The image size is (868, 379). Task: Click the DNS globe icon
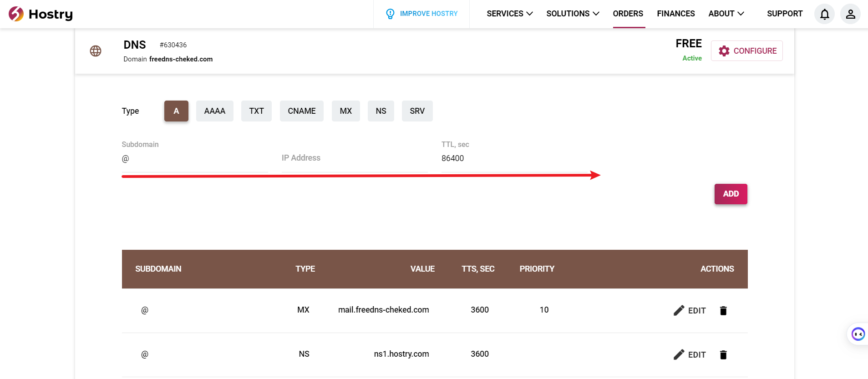coord(96,51)
